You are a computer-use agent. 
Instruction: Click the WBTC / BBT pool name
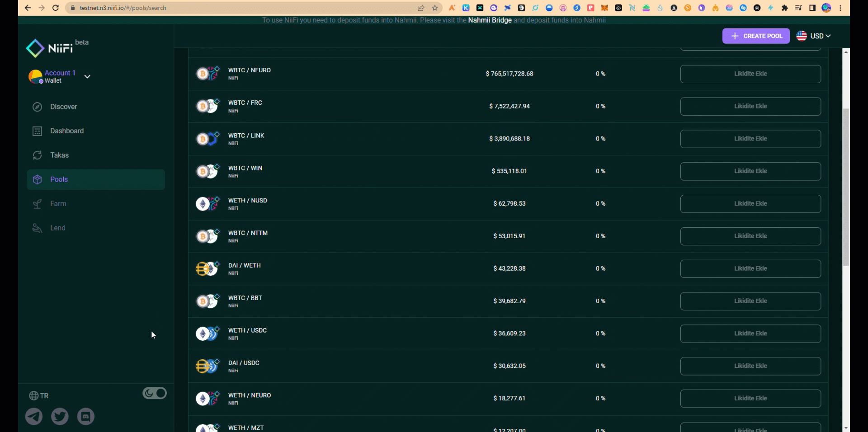point(245,298)
